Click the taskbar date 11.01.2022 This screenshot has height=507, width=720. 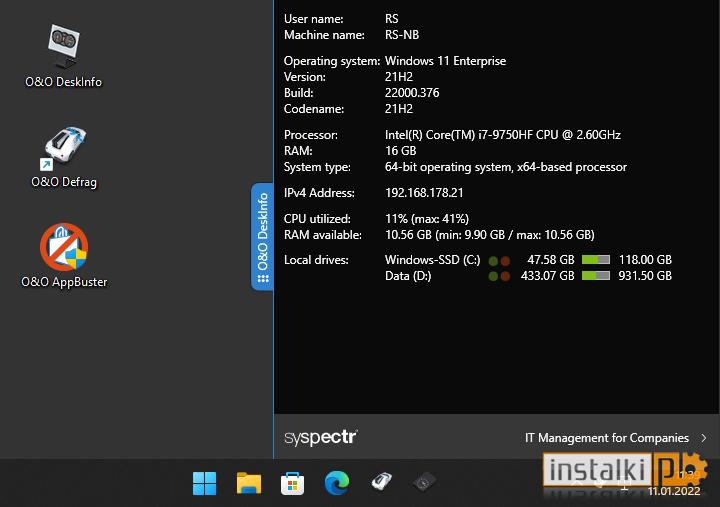[674, 491]
